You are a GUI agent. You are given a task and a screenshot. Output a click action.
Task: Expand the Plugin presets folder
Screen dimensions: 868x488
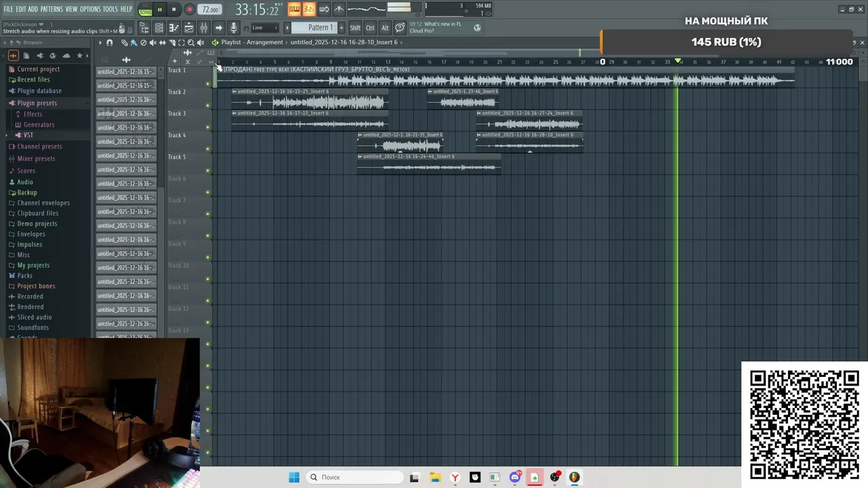[37, 103]
